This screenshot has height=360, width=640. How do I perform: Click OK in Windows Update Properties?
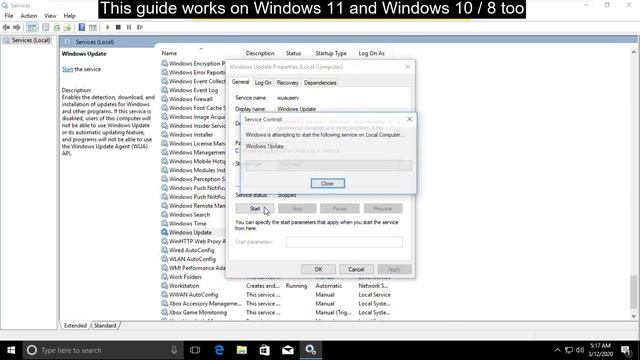click(x=318, y=269)
